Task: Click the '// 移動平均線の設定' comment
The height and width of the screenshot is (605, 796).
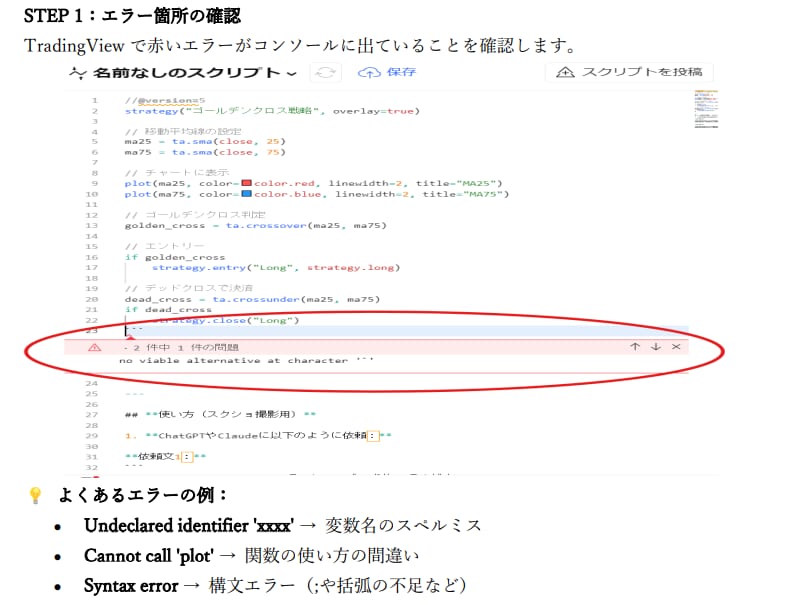Action: (x=183, y=131)
